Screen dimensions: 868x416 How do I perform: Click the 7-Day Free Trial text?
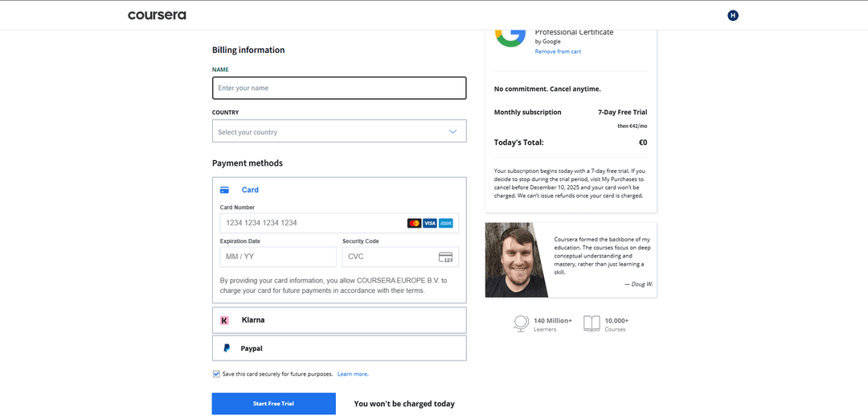(622, 112)
